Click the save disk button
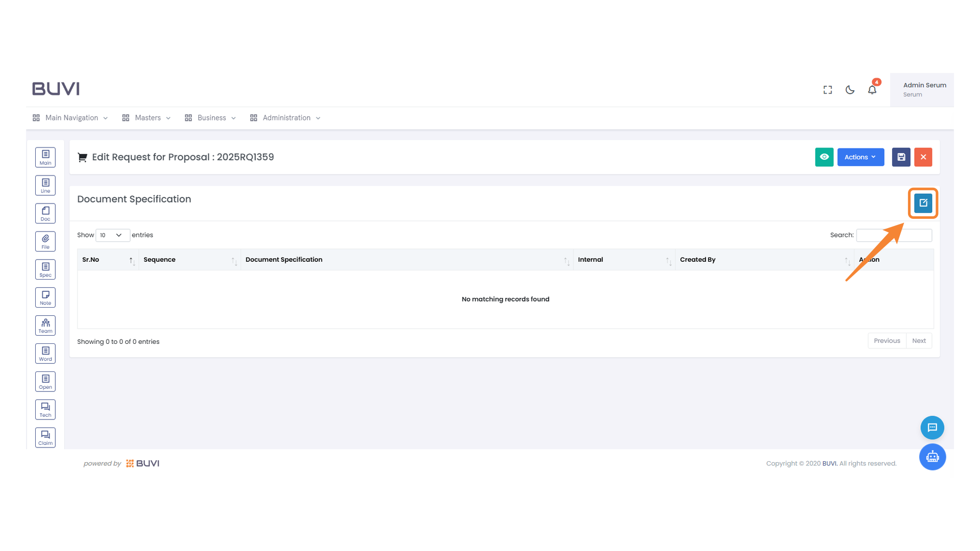This screenshot has height=551, width=980. 901,157
